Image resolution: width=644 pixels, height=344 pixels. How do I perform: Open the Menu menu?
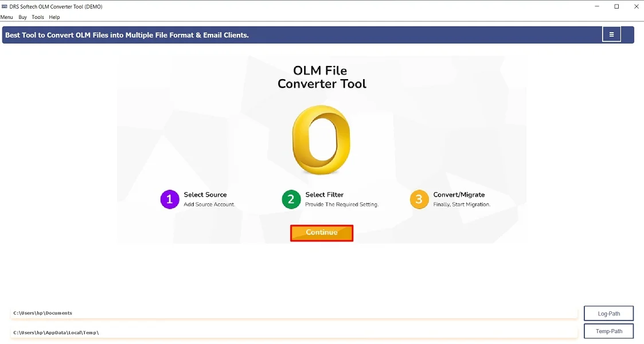point(6,17)
